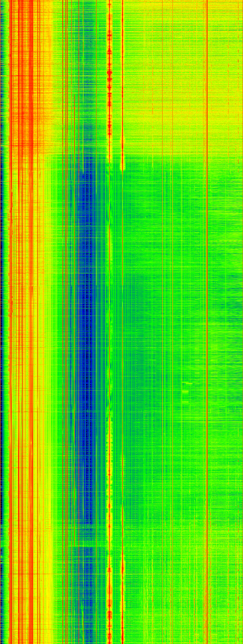The height and width of the screenshot is (644, 243).
Task: Click the rounded bottom end of the yellow-edged carrier
Action: (x=123, y=169)
